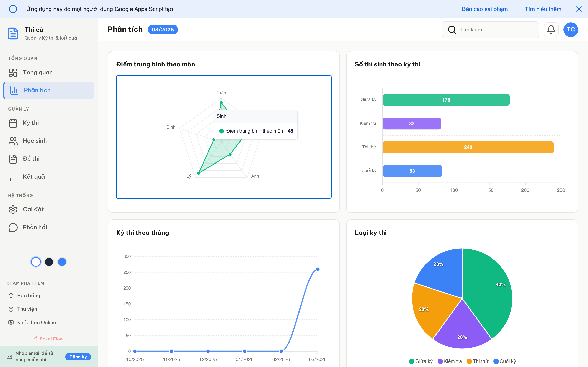Toggle Giữa kỳ legend in pie chart
The width and height of the screenshot is (588, 367).
(x=421, y=361)
